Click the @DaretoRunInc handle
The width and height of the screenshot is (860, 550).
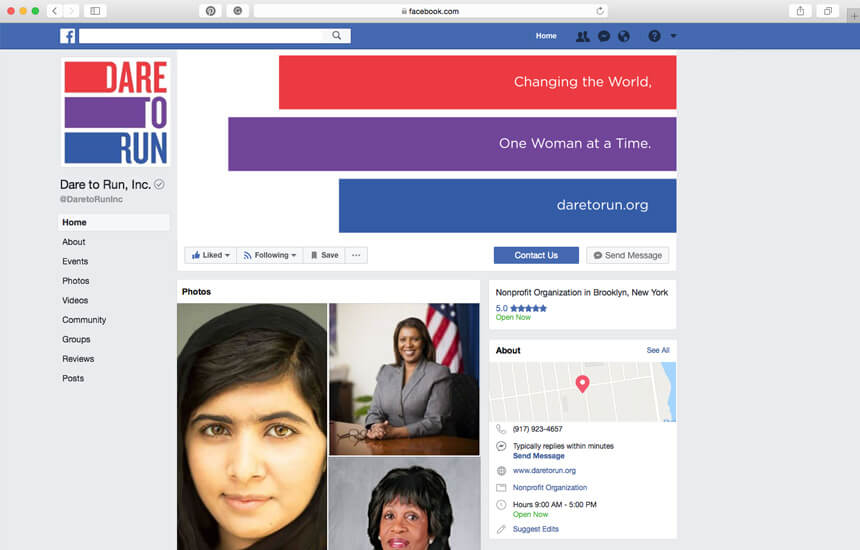92,199
